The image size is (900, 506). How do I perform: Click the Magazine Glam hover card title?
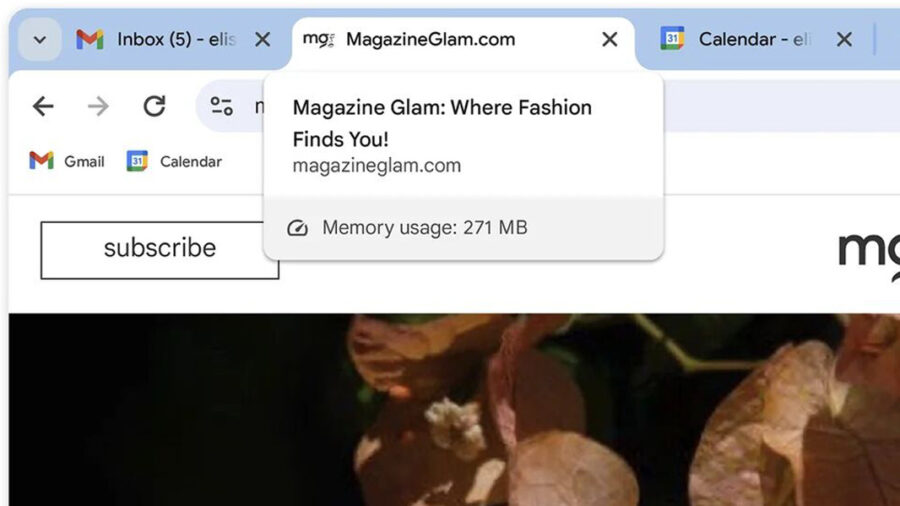(x=442, y=123)
